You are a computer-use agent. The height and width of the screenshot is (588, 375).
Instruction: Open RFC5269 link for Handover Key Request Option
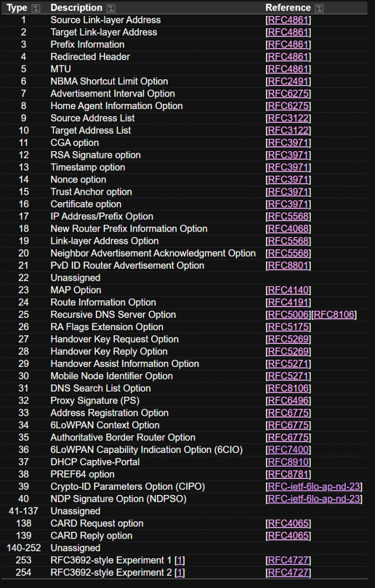click(288, 339)
